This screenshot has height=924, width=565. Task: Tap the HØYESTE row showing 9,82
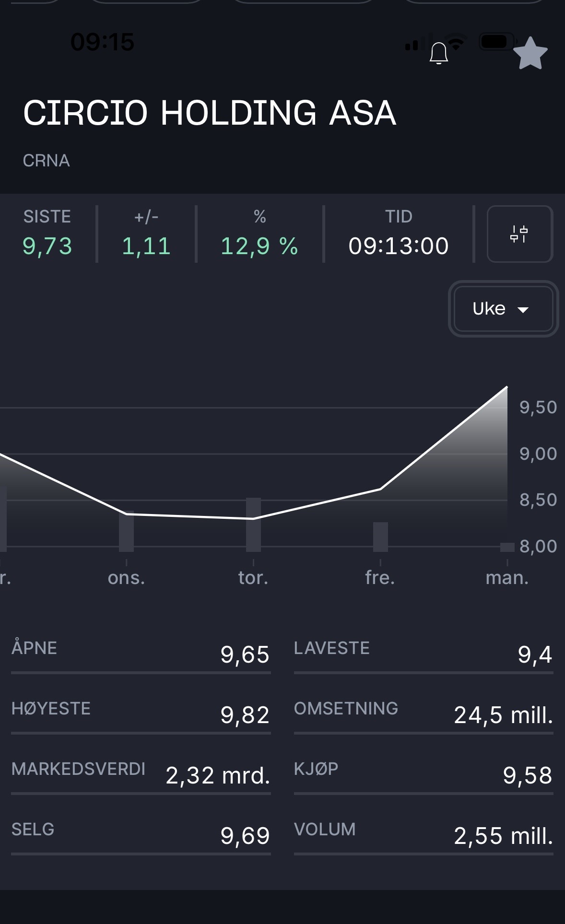[x=141, y=714]
